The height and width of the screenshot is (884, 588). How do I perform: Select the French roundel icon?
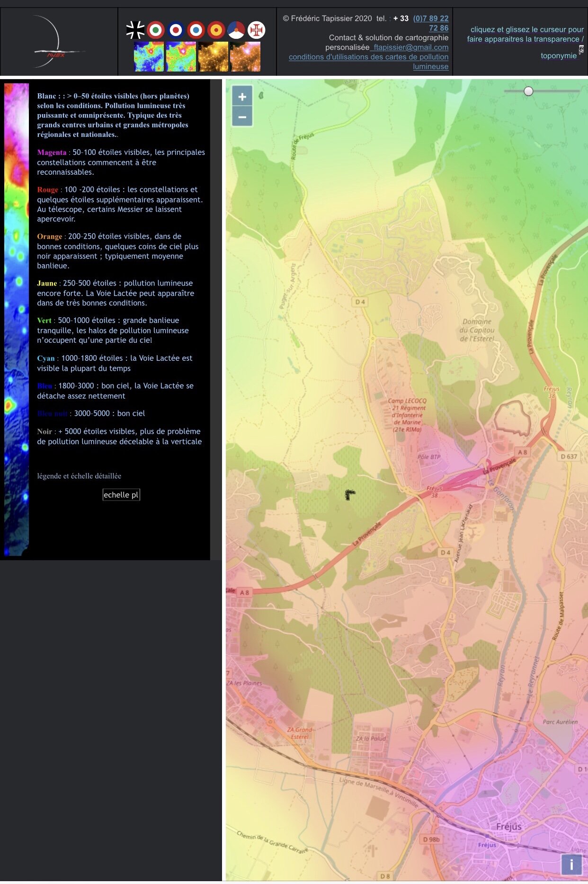(x=196, y=30)
